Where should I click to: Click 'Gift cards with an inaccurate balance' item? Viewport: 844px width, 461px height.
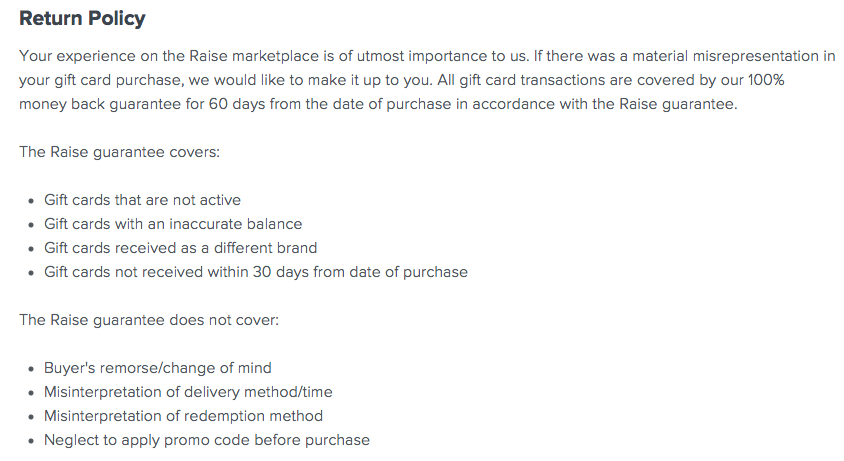tap(173, 224)
